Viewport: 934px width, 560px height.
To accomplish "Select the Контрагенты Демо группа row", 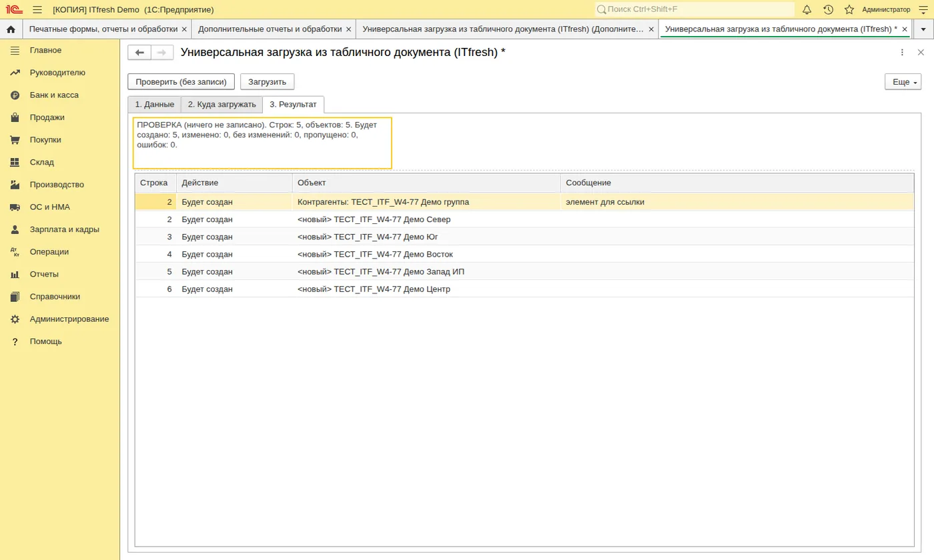I will click(x=524, y=202).
